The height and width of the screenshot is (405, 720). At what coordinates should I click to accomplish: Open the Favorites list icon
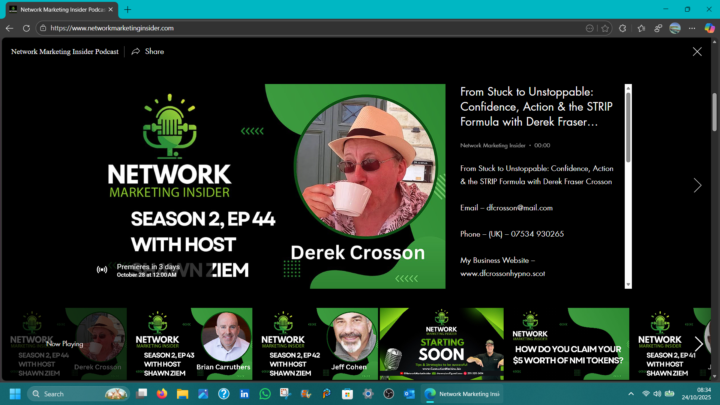pos(641,28)
